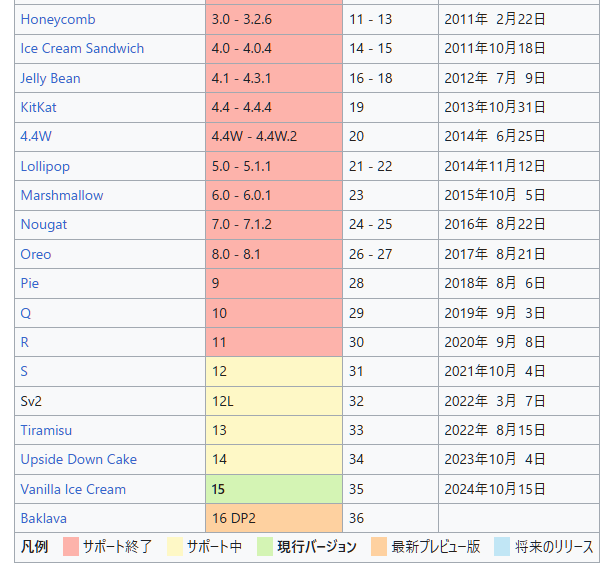Click the date 2022年 3月 7日
616x577 pixels.
click(x=495, y=401)
